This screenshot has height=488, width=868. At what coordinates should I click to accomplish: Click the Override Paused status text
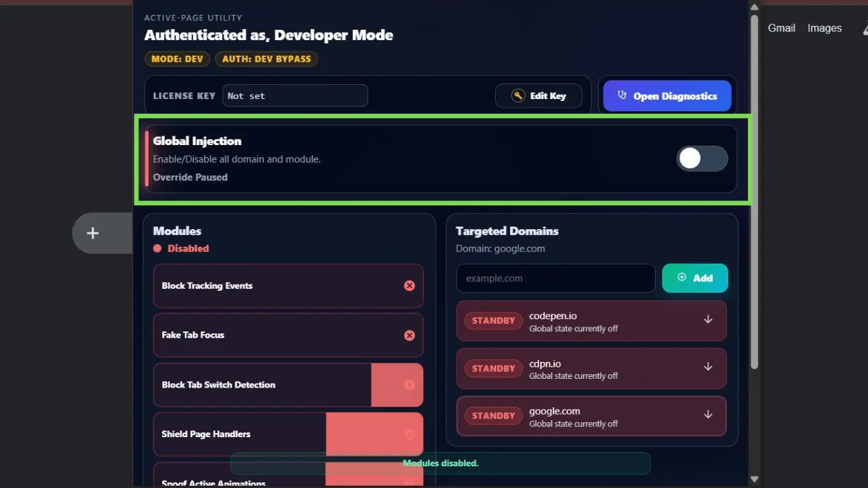tap(190, 177)
